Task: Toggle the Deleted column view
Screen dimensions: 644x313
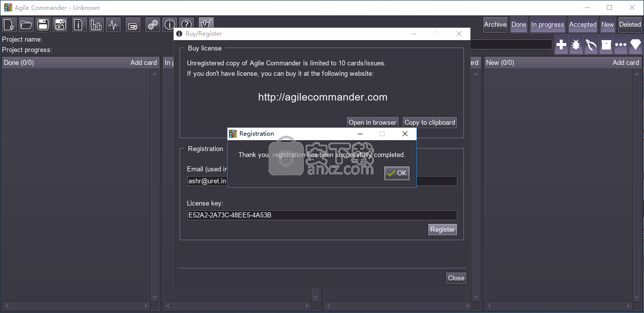Action: 630,24
